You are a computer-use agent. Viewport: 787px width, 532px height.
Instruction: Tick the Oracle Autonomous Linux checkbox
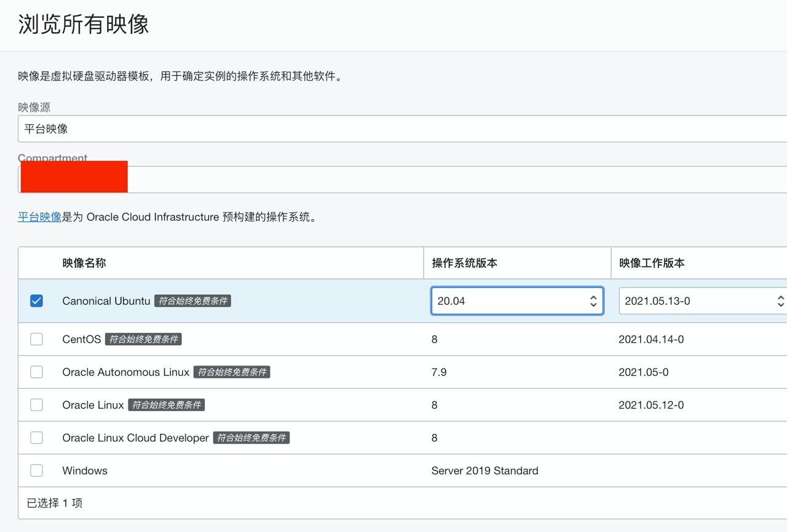(37, 372)
